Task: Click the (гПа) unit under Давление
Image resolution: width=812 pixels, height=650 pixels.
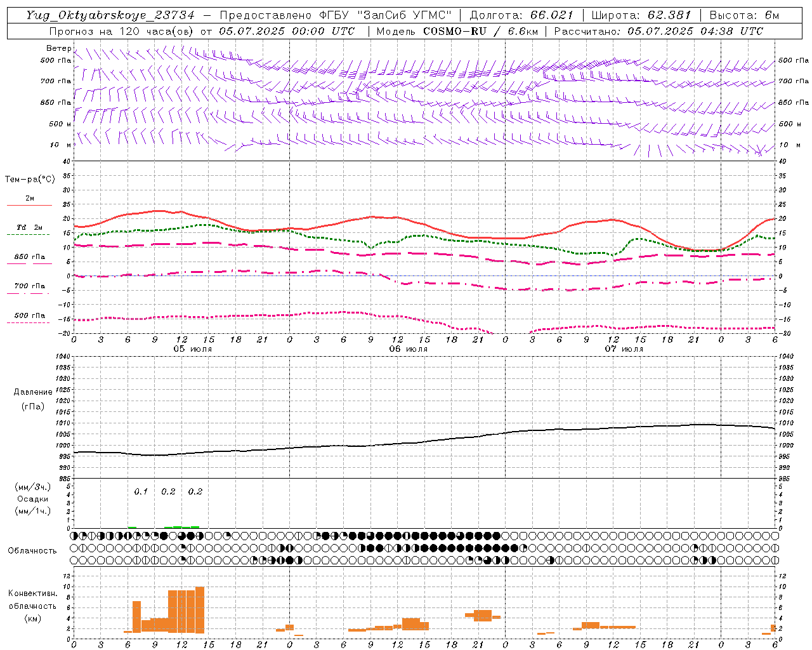Action: point(33,406)
